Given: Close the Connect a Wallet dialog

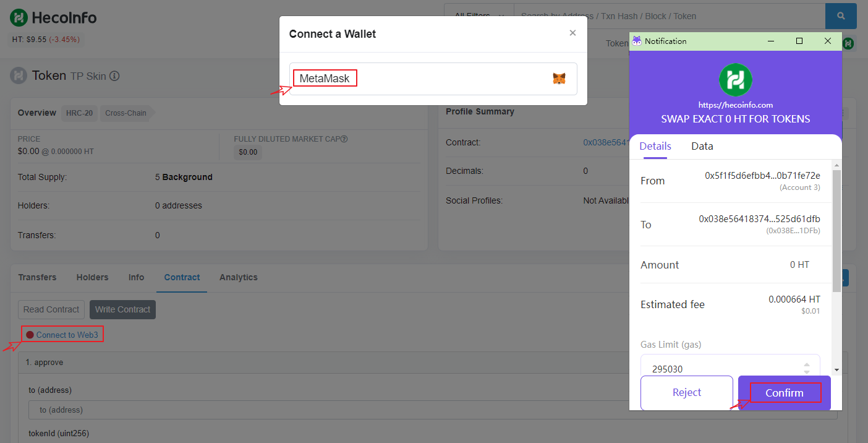Looking at the screenshot, I should coord(572,33).
